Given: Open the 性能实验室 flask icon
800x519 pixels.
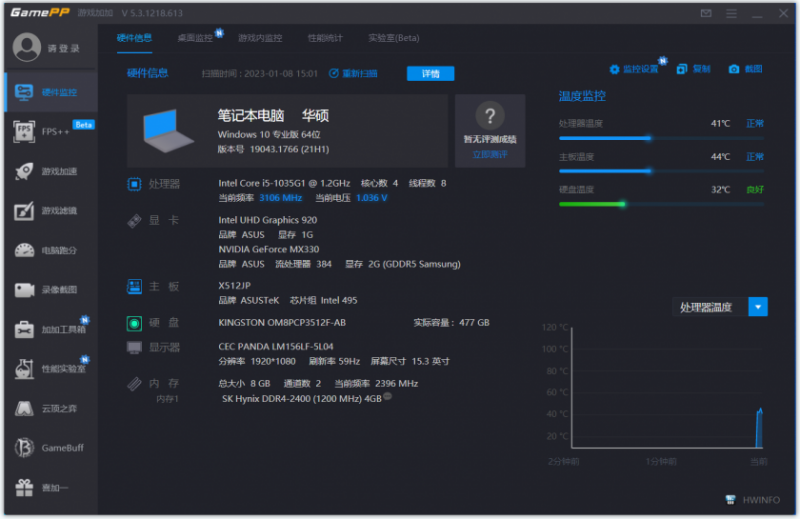Looking at the screenshot, I should (x=24, y=368).
